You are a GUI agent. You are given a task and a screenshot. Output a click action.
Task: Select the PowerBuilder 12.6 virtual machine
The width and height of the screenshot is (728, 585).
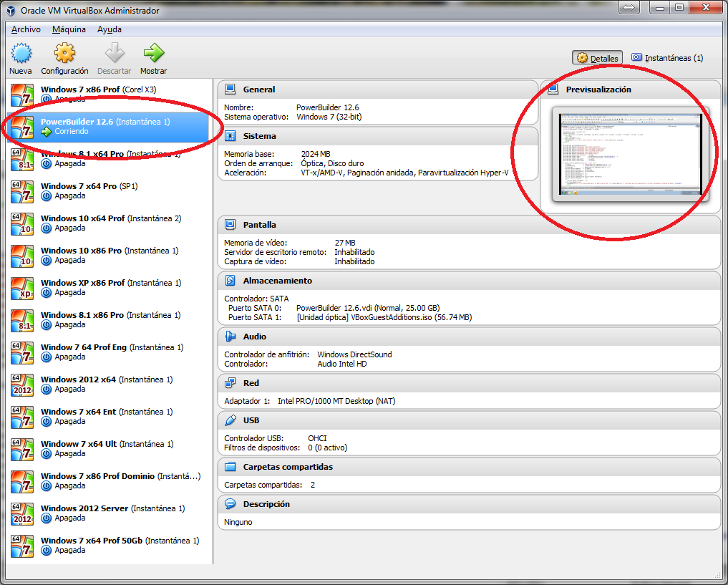109,127
